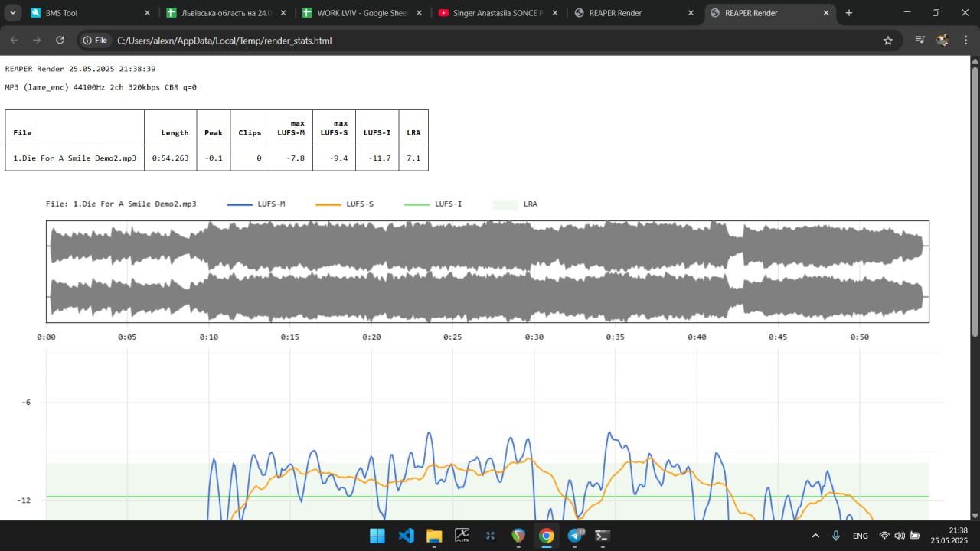
Task: Open the AIR app in taskbar
Action: [462, 536]
